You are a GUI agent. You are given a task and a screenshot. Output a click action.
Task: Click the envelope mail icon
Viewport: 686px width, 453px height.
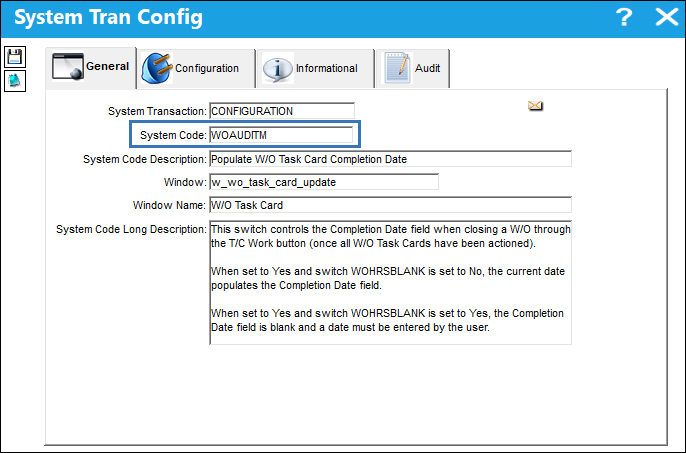coord(535,105)
